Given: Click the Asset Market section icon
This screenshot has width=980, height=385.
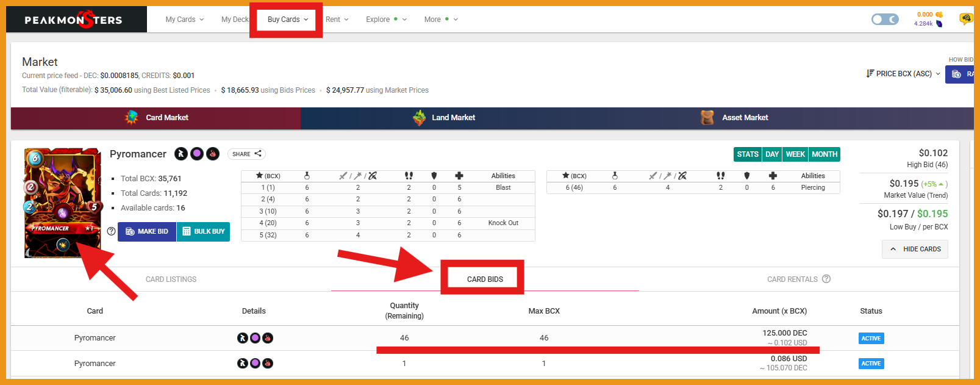Looking at the screenshot, I should 707,117.
